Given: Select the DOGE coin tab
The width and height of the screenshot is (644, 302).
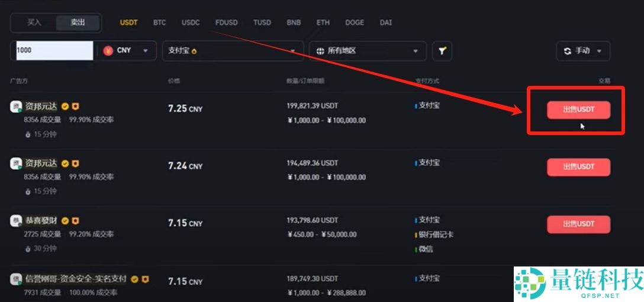Looking at the screenshot, I should pyautogui.click(x=355, y=23).
